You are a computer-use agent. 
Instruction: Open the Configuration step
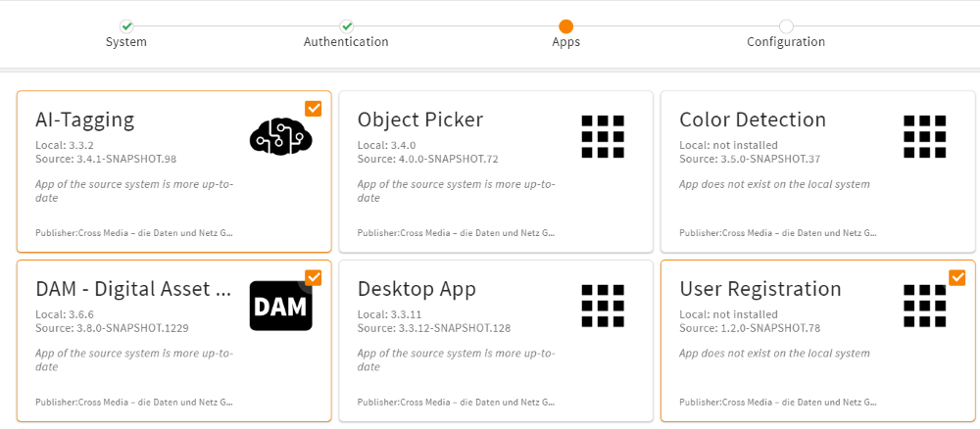(786, 42)
